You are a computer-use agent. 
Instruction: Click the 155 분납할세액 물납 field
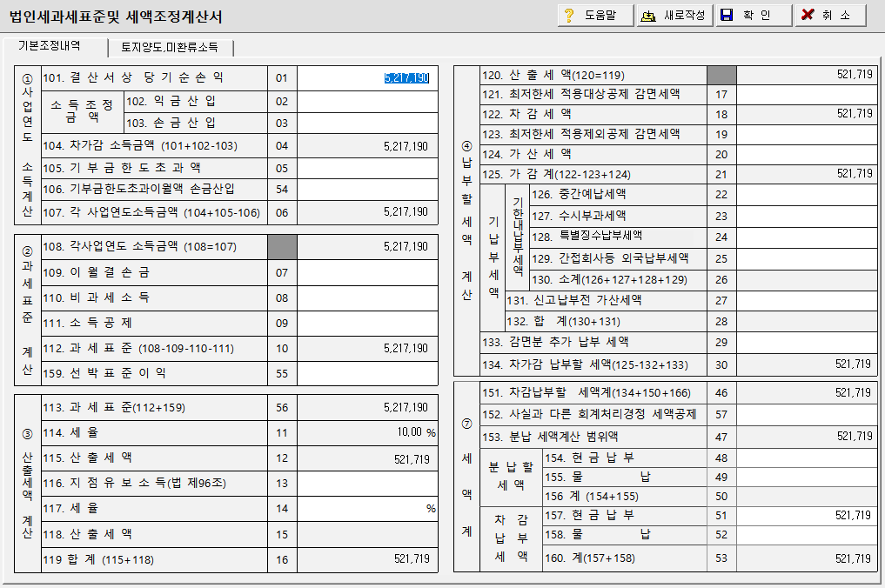[x=807, y=477]
